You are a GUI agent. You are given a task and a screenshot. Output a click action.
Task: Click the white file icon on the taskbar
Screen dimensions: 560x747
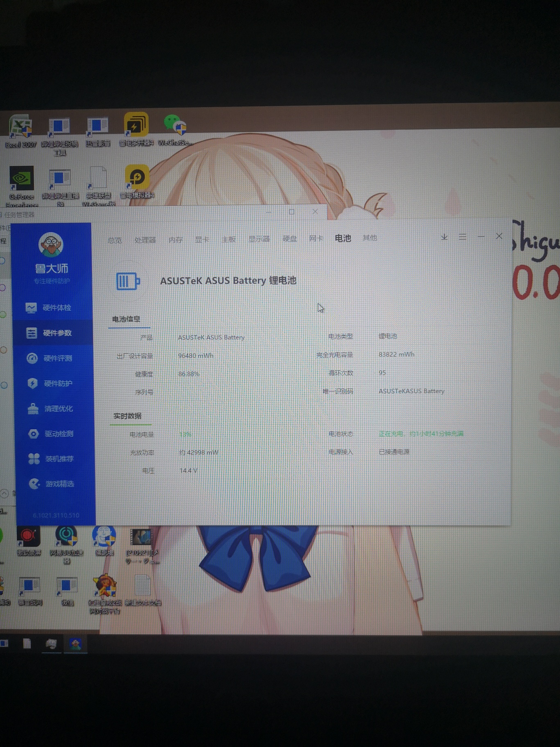pyautogui.click(x=27, y=643)
